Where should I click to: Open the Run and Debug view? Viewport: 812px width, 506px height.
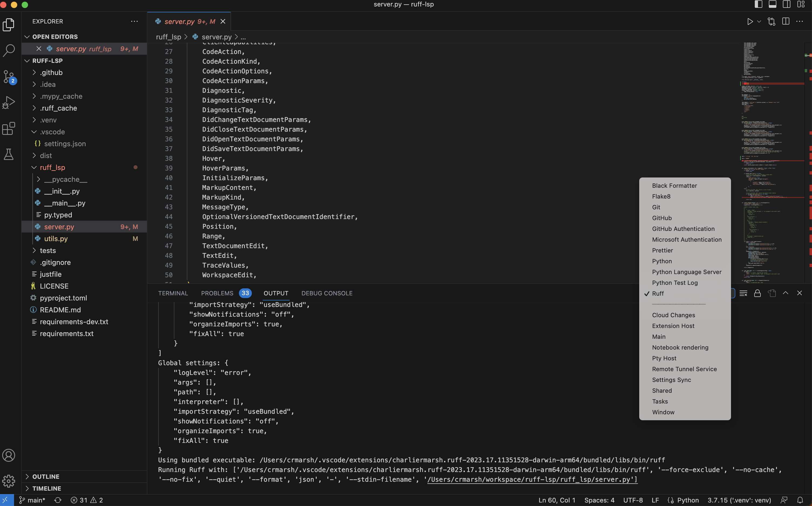tap(9, 102)
